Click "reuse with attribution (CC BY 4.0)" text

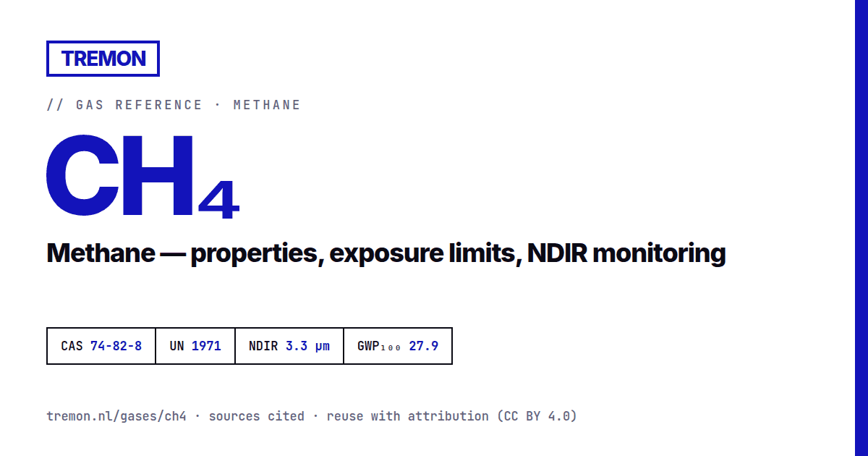452,416
